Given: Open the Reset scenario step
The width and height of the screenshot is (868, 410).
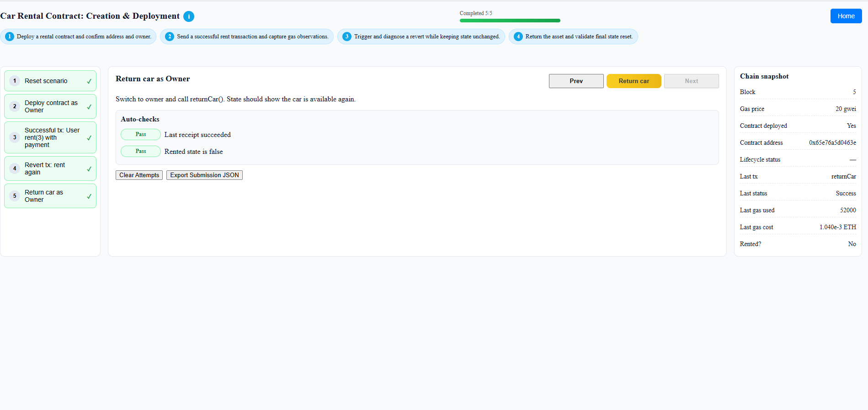Looking at the screenshot, I should pyautogui.click(x=46, y=81).
